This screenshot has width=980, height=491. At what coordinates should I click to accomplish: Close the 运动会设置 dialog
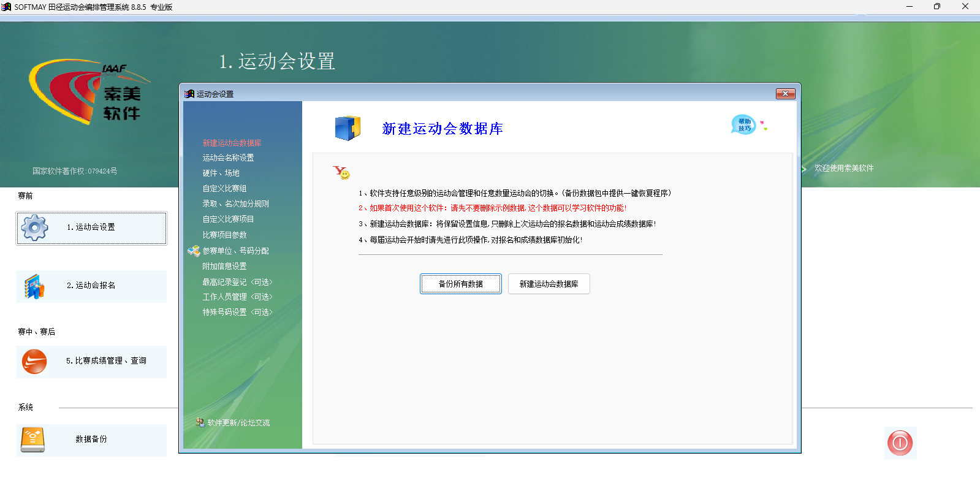click(785, 94)
